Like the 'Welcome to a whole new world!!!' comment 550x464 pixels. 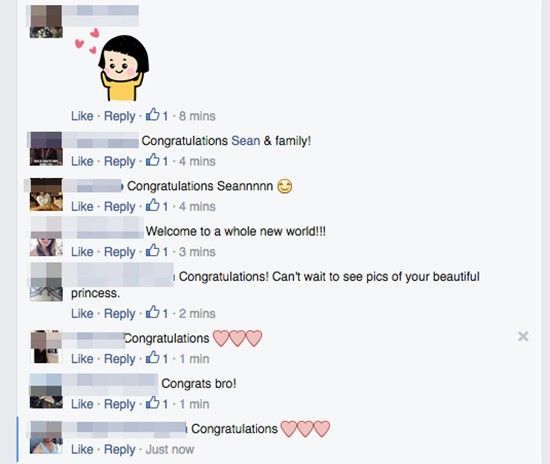pos(82,252)
